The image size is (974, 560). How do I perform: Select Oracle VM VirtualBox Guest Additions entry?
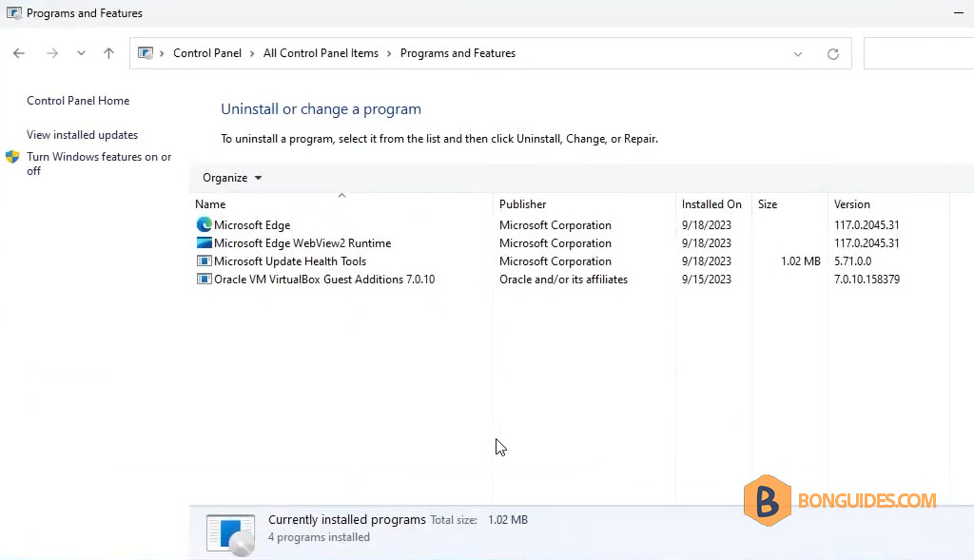324,280
